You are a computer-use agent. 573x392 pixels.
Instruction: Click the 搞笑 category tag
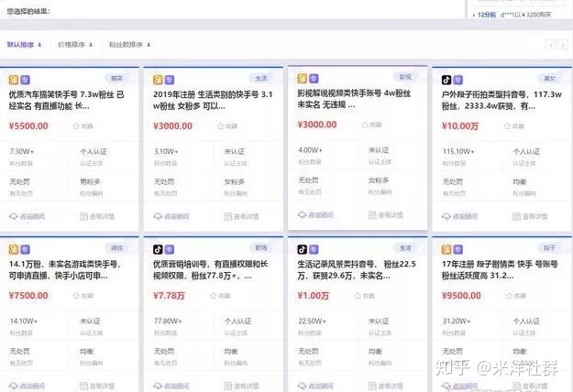pos(116,78)
